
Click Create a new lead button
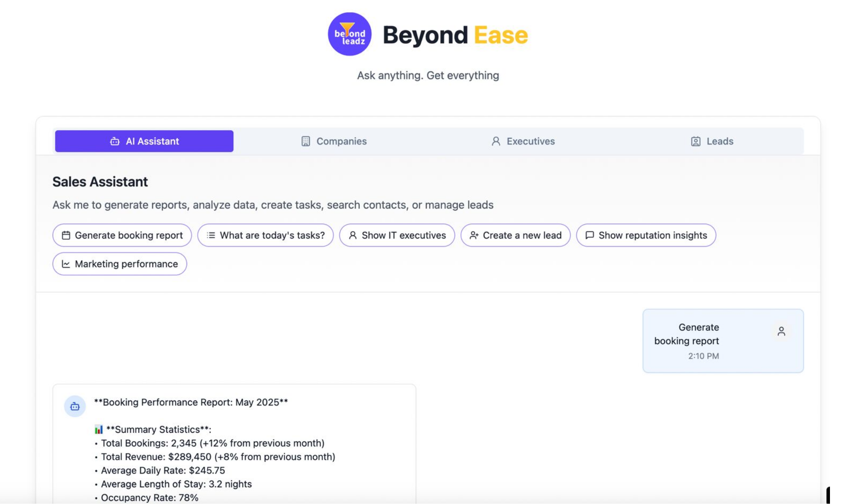[515, 235]
